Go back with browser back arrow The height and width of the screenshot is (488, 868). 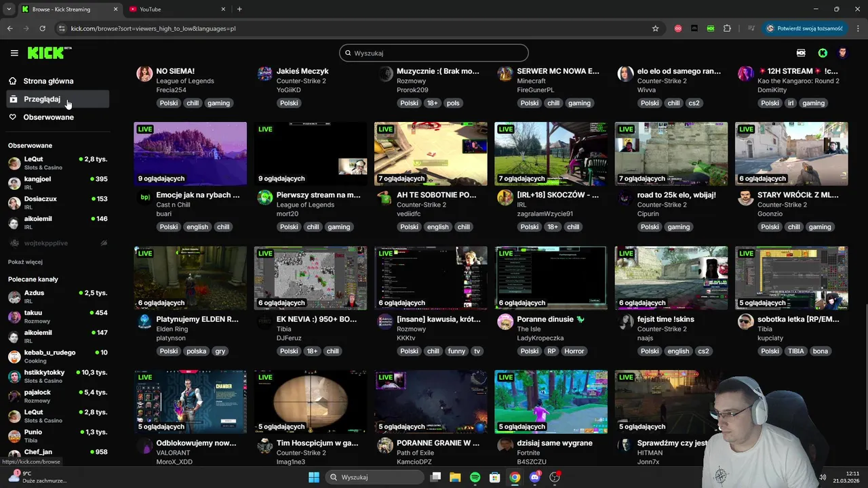click(x=9, y=28)
